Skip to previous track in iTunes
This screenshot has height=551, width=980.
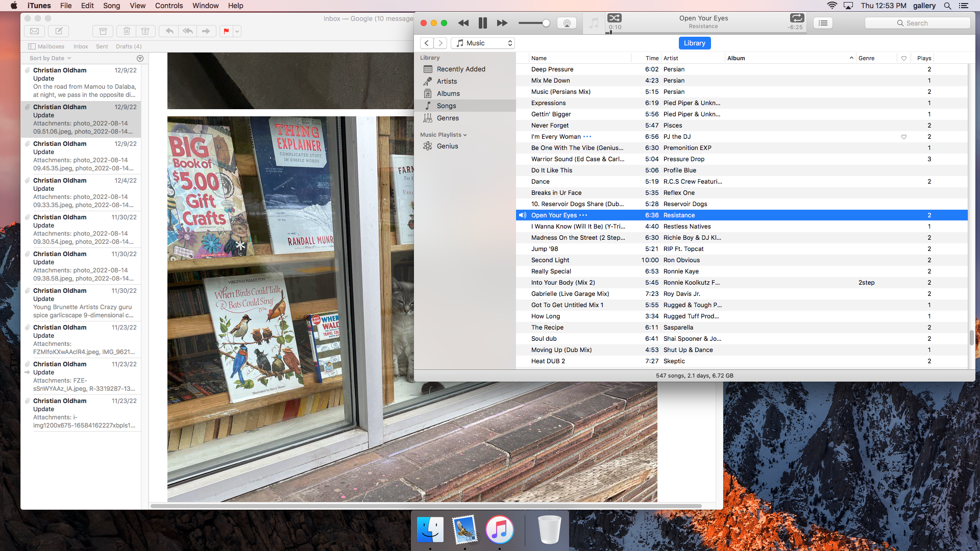463,23
